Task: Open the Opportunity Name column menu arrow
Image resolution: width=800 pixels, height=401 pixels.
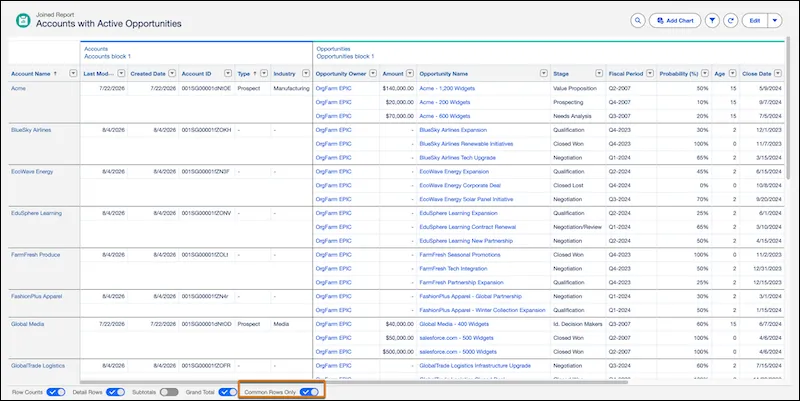Action: click(544, 73)
